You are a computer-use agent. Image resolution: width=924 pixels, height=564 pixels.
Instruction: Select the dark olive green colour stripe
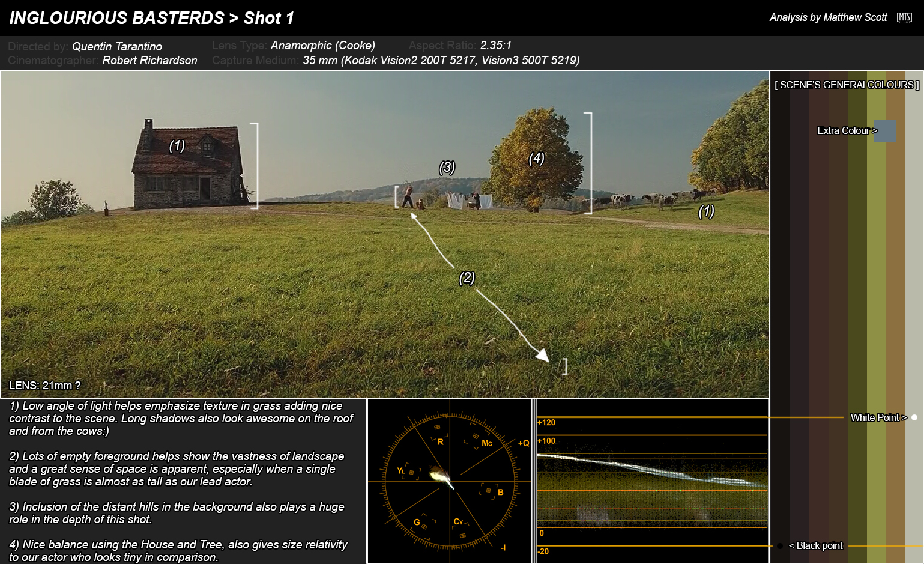tap(857, 317)
